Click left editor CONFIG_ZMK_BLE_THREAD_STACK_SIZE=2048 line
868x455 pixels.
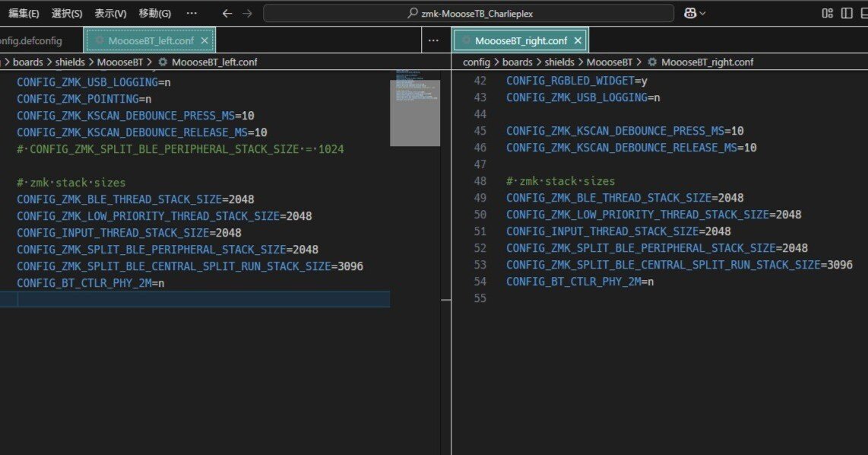click(x=135, y=199)
